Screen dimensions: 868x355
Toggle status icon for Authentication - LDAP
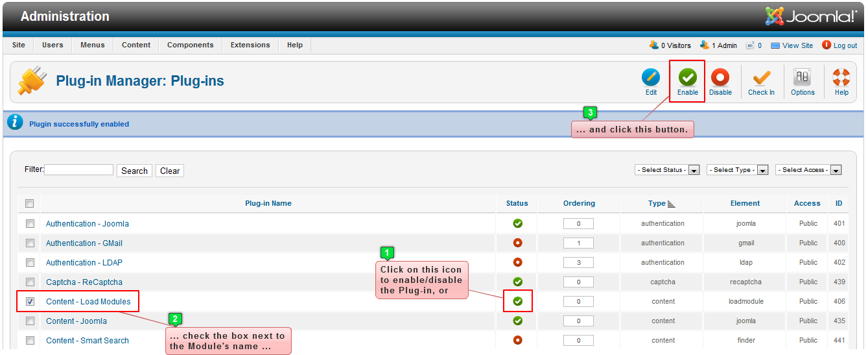(x=517, y=262)
